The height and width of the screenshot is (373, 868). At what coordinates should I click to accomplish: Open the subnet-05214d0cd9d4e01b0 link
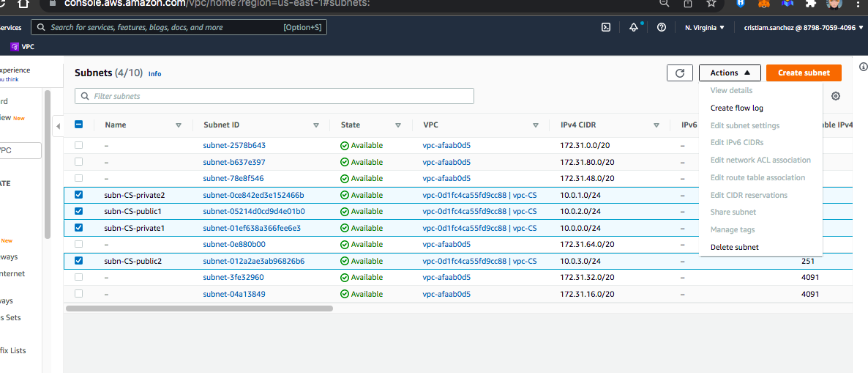[254, 211]
